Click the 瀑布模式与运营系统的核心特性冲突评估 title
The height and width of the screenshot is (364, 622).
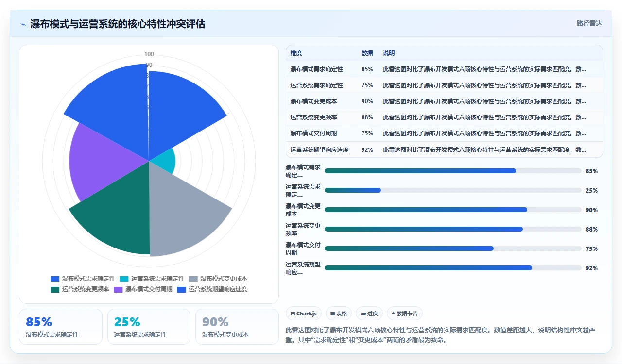pyautogui.click(x=118, y=24)
